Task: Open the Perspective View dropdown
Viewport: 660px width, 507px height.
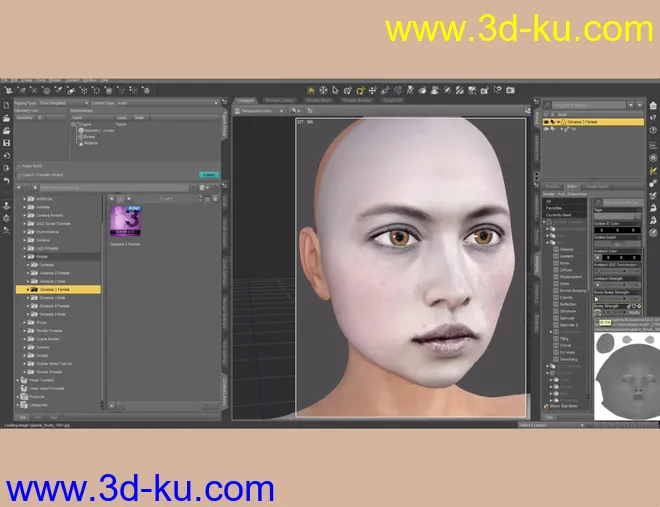Action: [259, 111]
